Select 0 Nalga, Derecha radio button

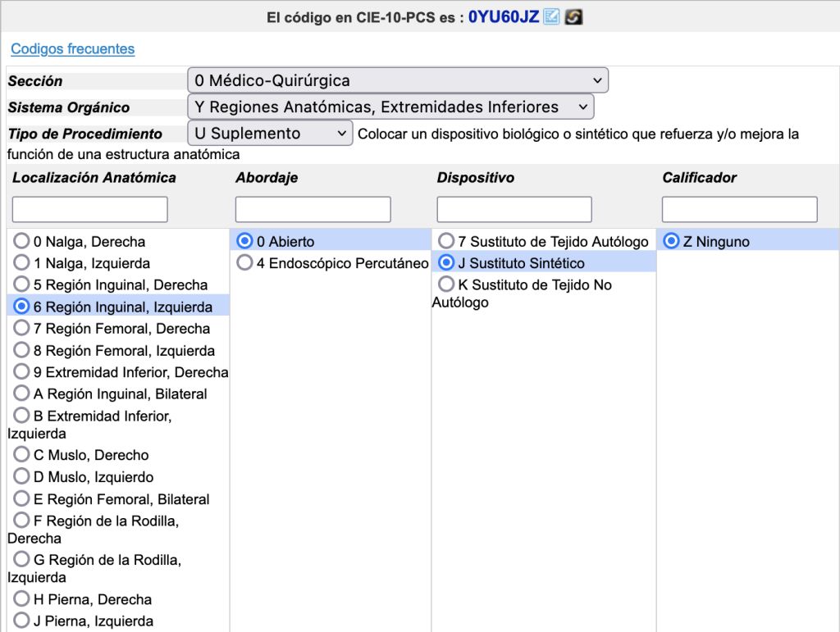(22, 241)
